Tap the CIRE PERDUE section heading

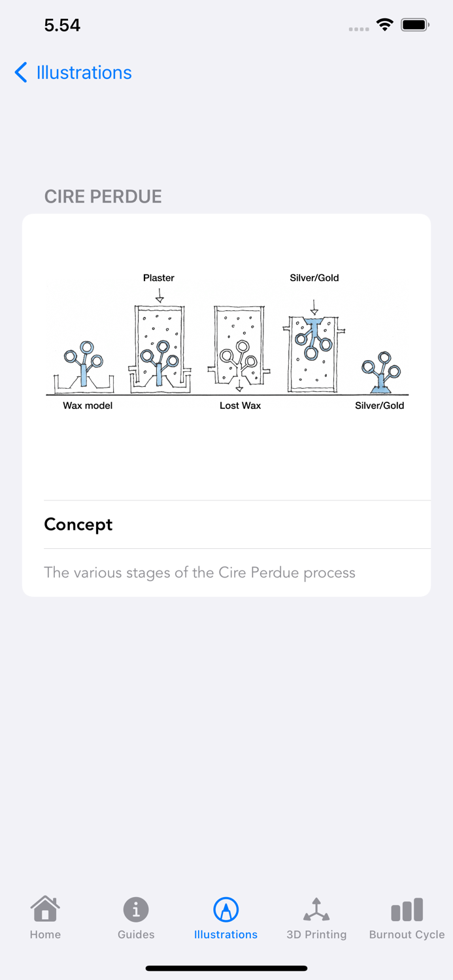[103, 196]
